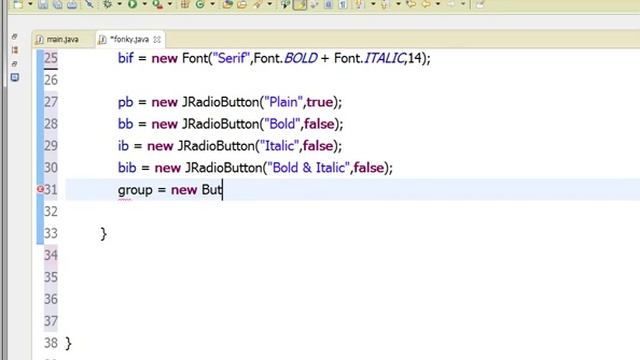
Task: Click the Next Annotation toolbar icon
Action: coord(360,4)
